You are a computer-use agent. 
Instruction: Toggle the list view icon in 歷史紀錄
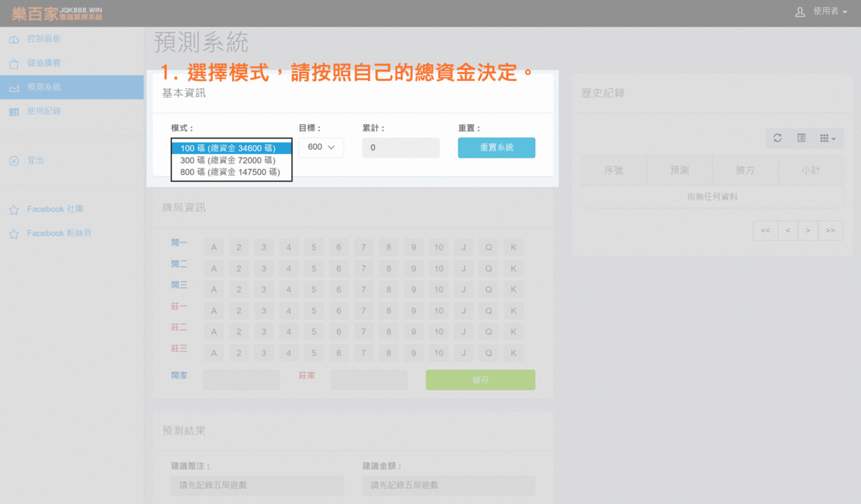click(x=801, y=138)
